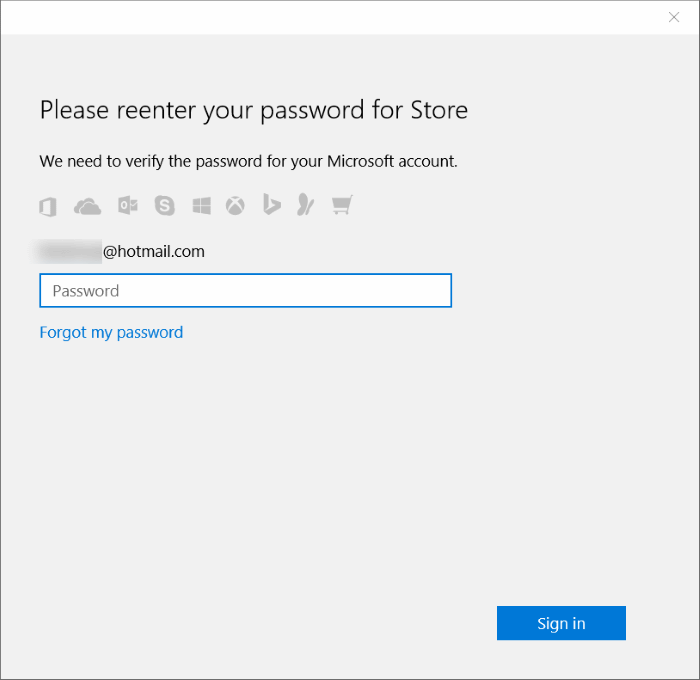The image size is (700, 680).
Task: Click the Store shopping cart icon
Action: (x=342, y=205)
